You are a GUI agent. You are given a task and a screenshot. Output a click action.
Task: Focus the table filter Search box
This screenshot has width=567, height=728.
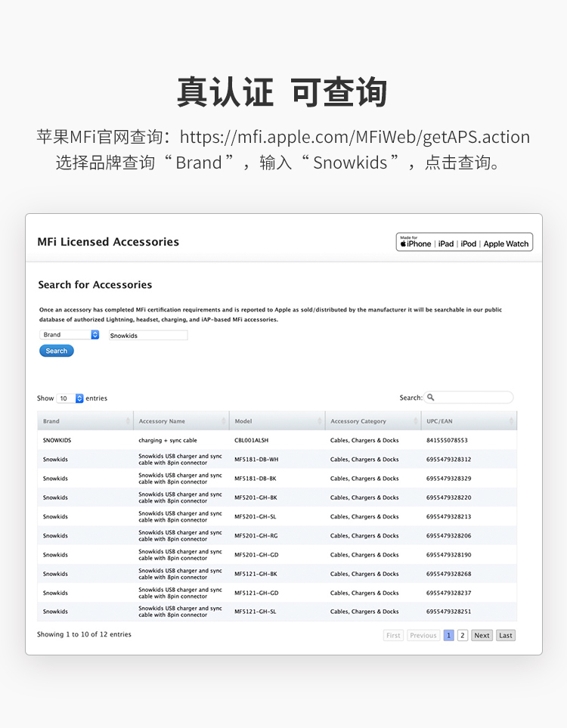click(468, 398)
